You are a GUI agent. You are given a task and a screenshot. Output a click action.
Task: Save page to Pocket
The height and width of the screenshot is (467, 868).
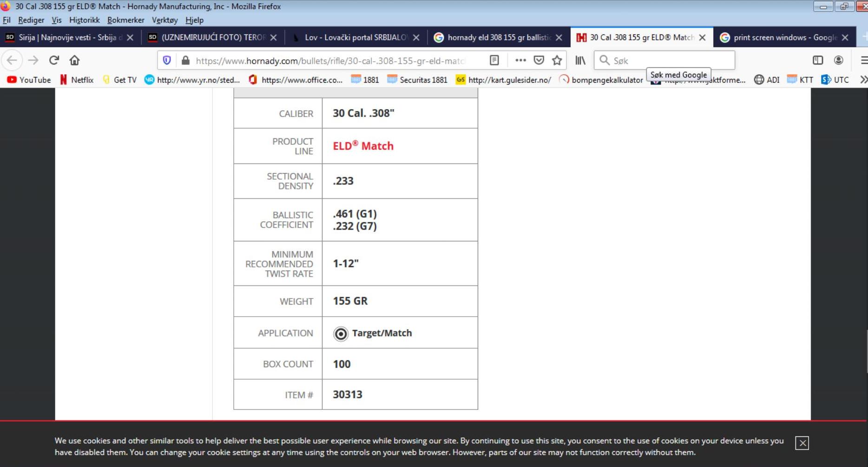(539, 60)
